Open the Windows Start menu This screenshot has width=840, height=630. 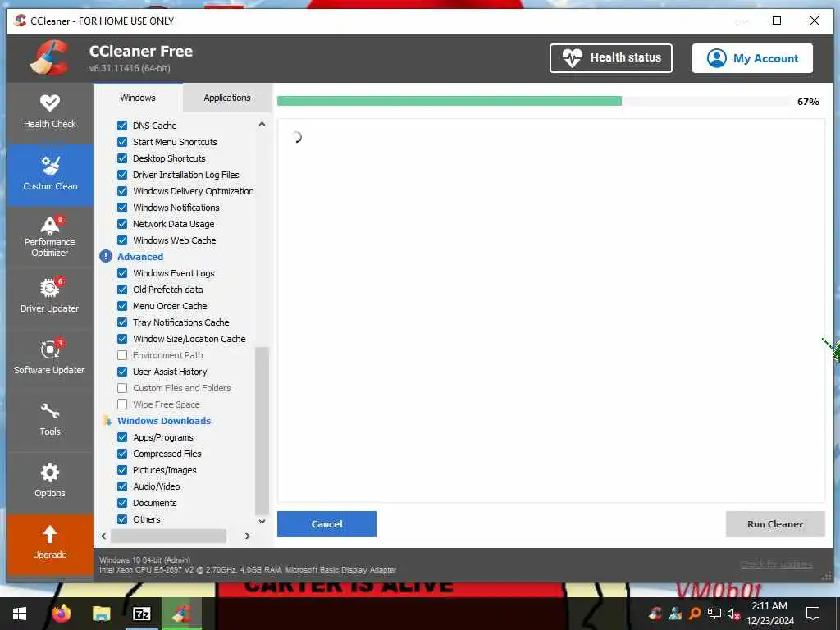click(x=20, y=614)
